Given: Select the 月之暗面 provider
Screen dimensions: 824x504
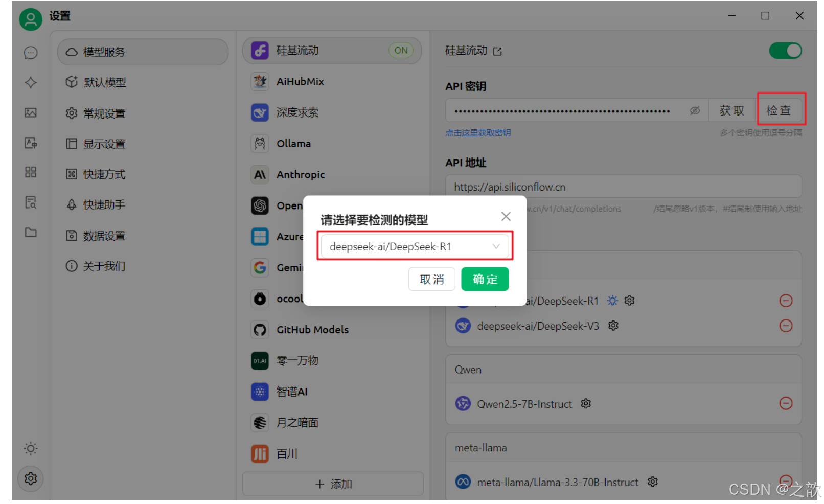Looking at the screenshot, I should [332, 423].
